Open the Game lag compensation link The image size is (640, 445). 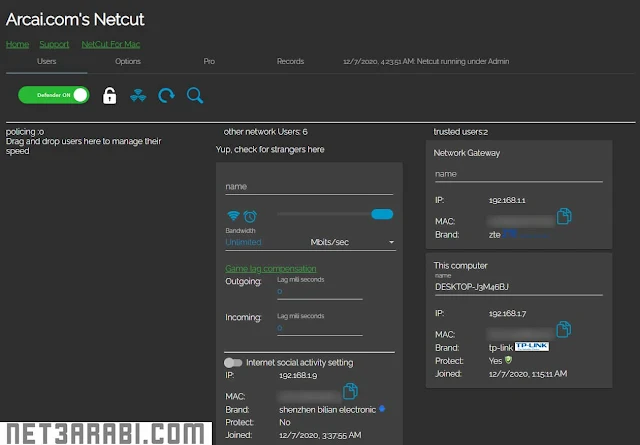tap(271, 269)
